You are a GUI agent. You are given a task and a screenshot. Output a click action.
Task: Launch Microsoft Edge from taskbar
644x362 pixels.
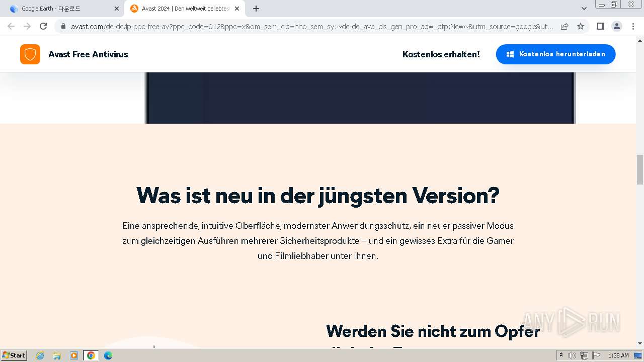[108, 355]
